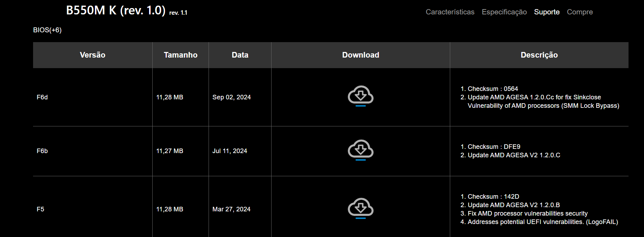Viewport: 644px width, 237px height.
Task: Click the LogoFAIL UEFI vulnerabilities line
Action: (543, 222)
